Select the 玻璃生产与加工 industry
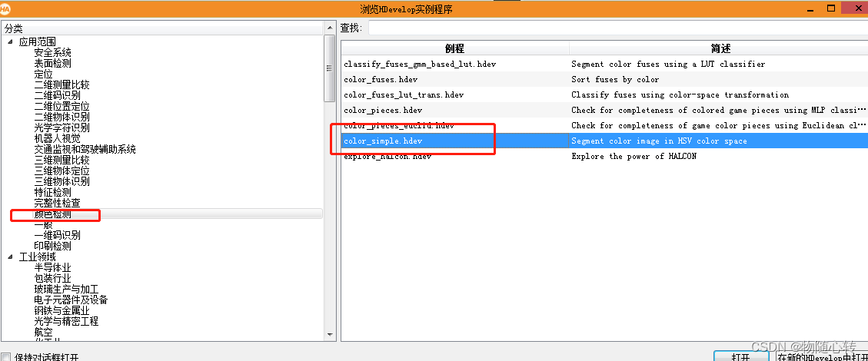868x361 pixels. click(66, 289)
